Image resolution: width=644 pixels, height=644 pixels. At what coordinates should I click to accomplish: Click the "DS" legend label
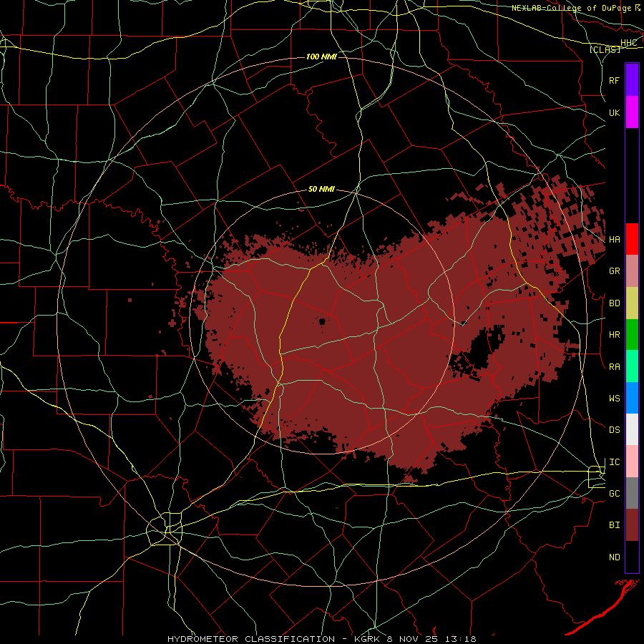[x=615, y=429]
